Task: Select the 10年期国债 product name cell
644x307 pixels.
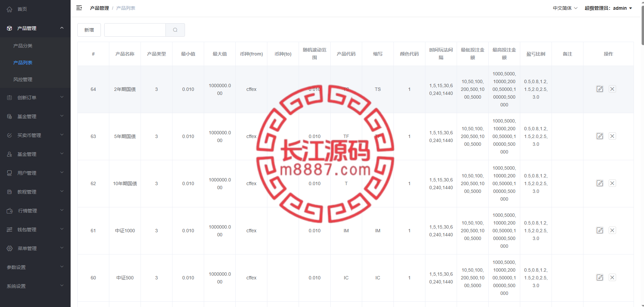Action: [x=125, y=183]
